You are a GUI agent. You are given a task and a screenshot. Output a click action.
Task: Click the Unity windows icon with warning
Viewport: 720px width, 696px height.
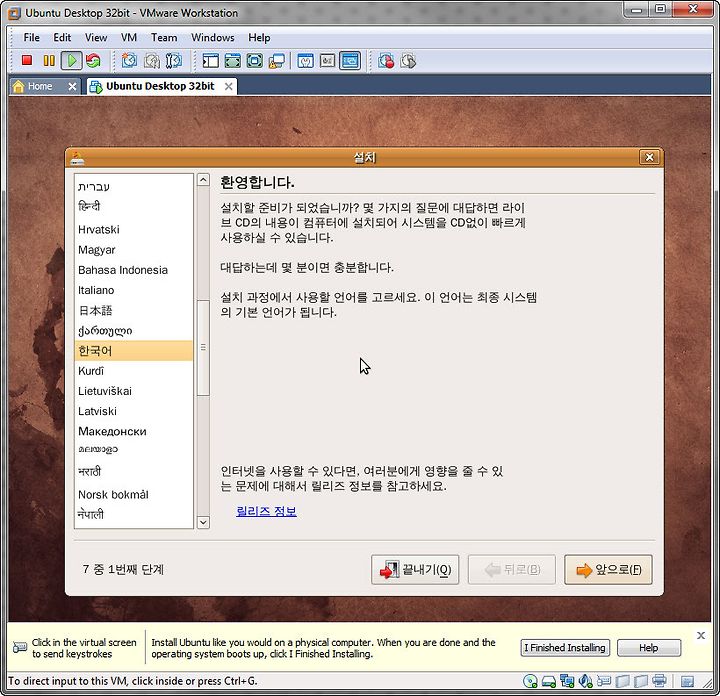point(276,61)
